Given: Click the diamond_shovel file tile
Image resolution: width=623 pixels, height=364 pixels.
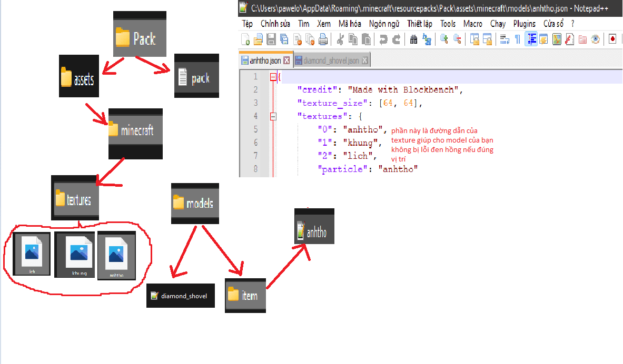Looking at the screenshot, I should (181, 296).
